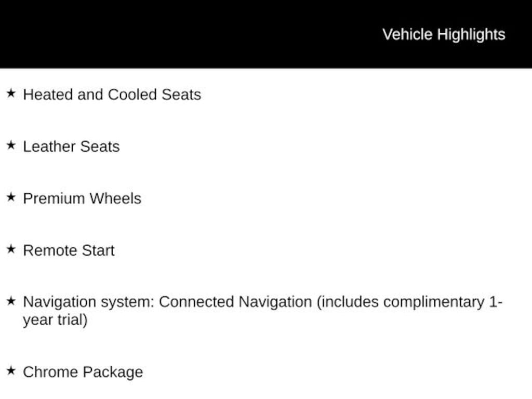Viewport: 532px width, 399px height.
Task: Click the Premium Wheels feature text
Action: (82, 198)
